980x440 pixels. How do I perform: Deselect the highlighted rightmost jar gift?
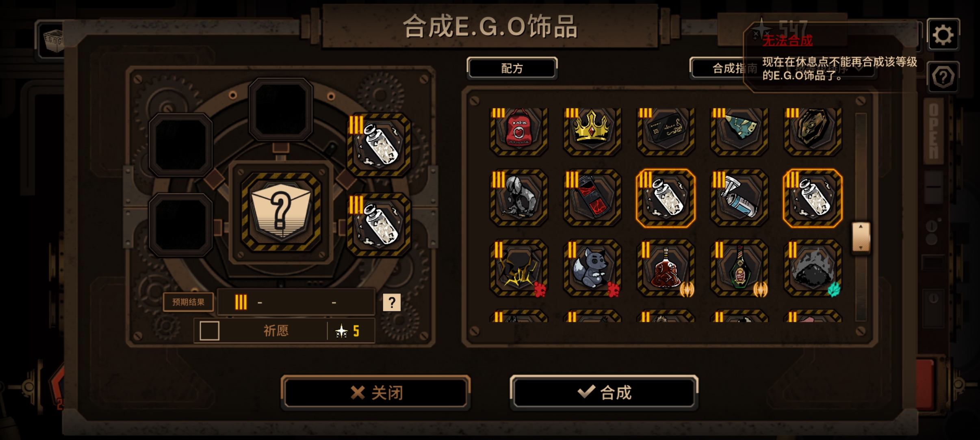point(813,198)
